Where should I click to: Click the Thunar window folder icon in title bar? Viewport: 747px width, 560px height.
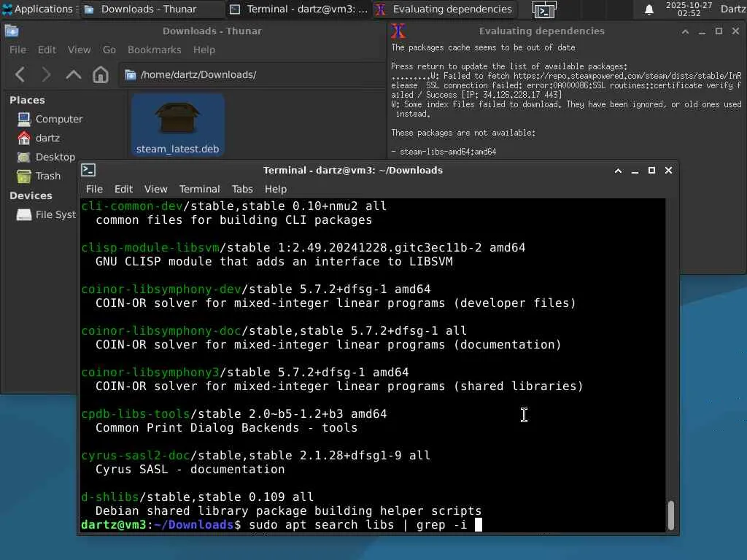tap(12, 31)
